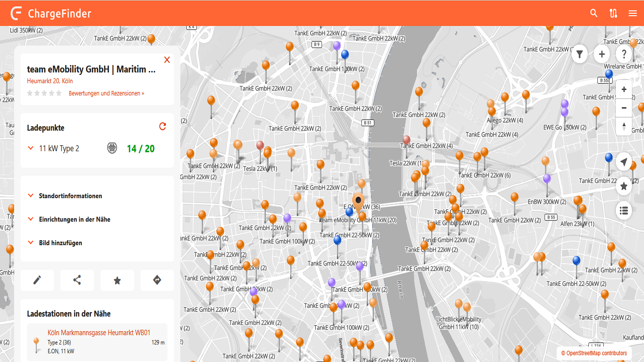Click the 14 / 20 availability count

pos(140,148)
